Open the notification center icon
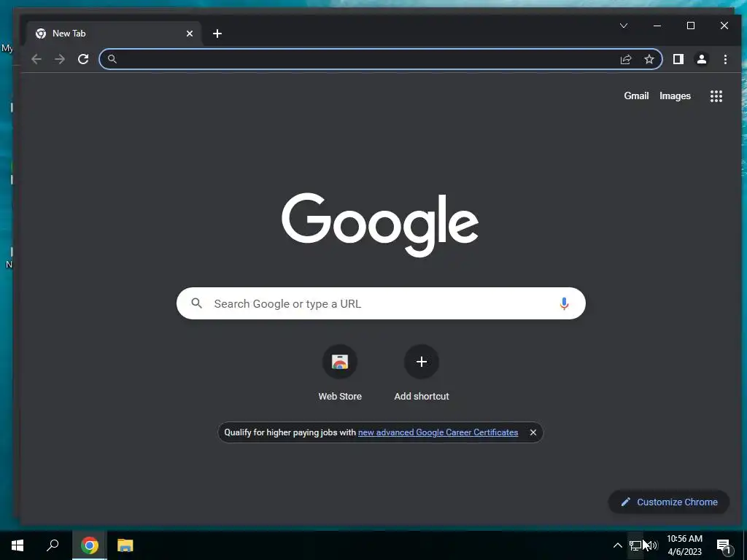747x560 pixels. pyautogui.click(x=723, y=545)
